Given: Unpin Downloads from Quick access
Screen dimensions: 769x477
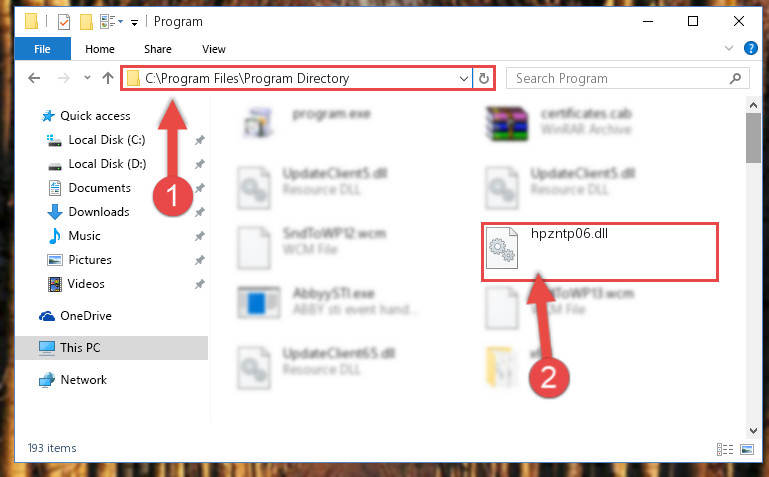Looking at the screenshot, I should click(200, 212).
